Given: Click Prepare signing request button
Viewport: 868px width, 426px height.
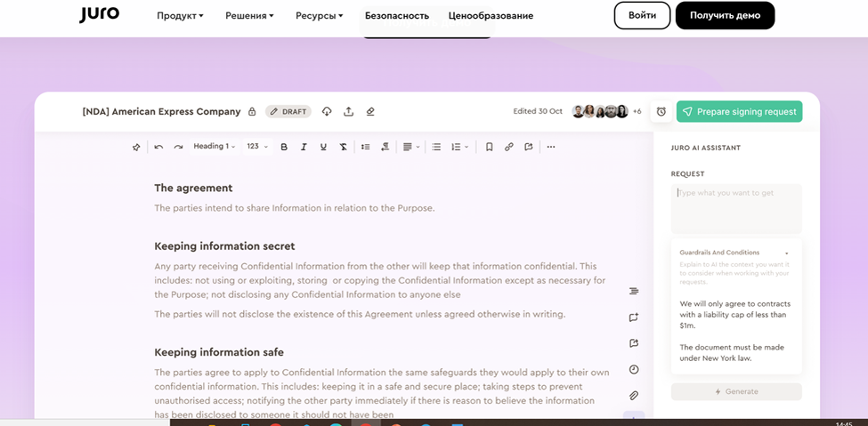Looking at the screenshot, I should [739, 112].
